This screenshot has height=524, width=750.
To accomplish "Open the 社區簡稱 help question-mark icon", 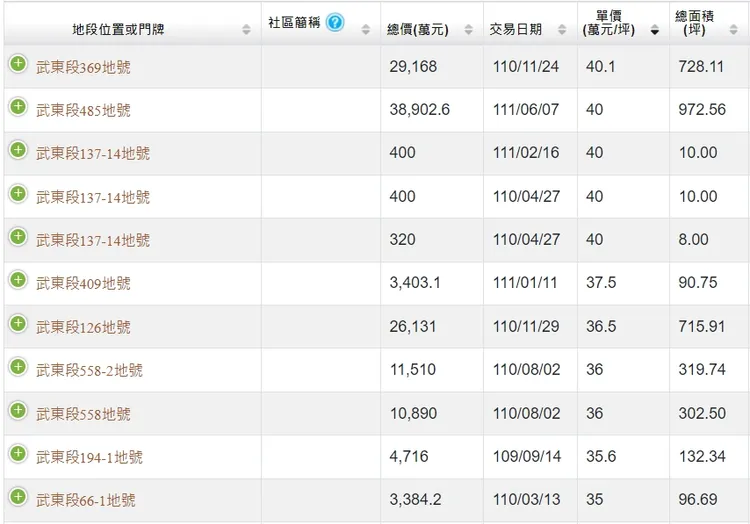I will 335,22.
